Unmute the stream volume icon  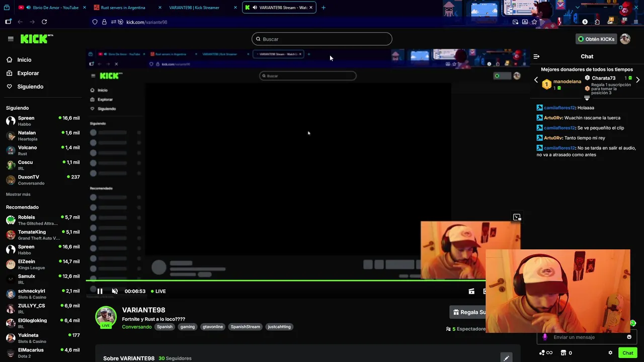(115, 291)
